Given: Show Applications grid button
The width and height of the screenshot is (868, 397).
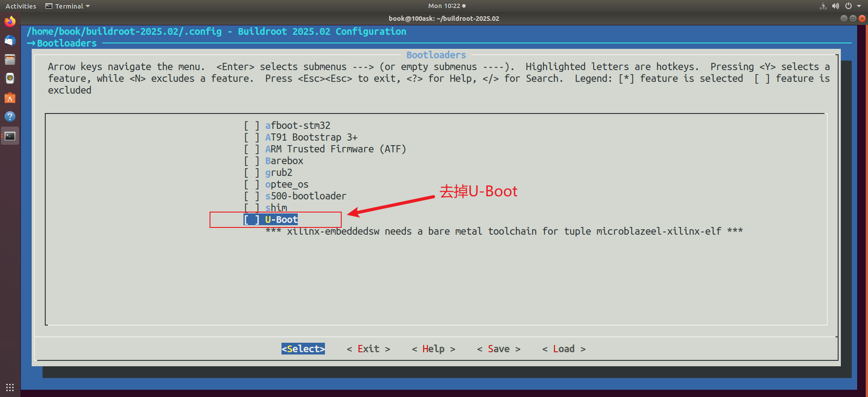Looking at the screenshot, I should (x=10, y=387).
